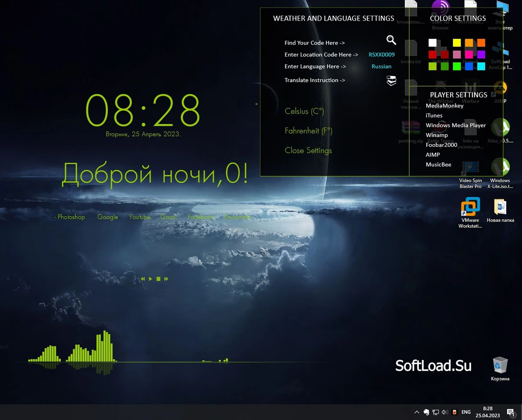
Task: Click the Translate Instruction label
Action: click(315, 80)
